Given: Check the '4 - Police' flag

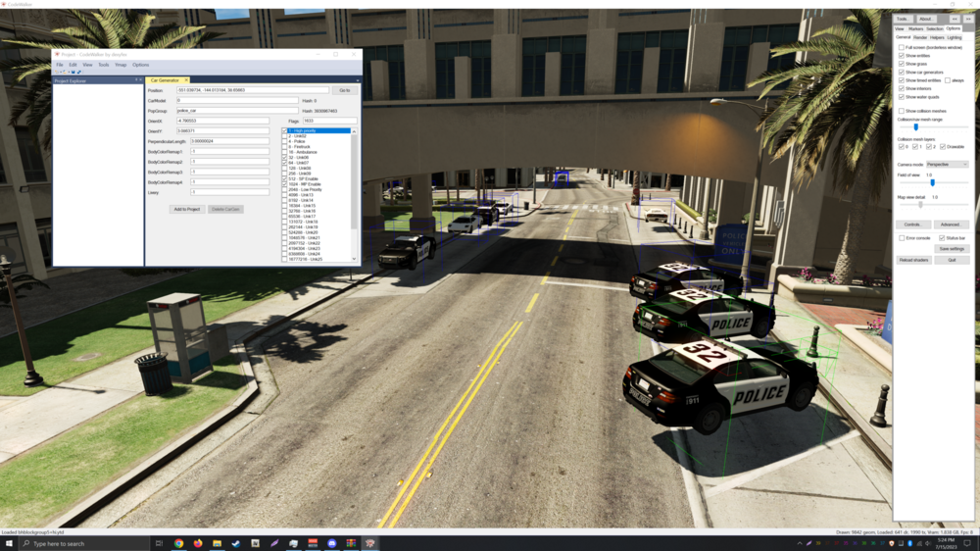Looking at the screenshot, I should (x=284, y=141).
